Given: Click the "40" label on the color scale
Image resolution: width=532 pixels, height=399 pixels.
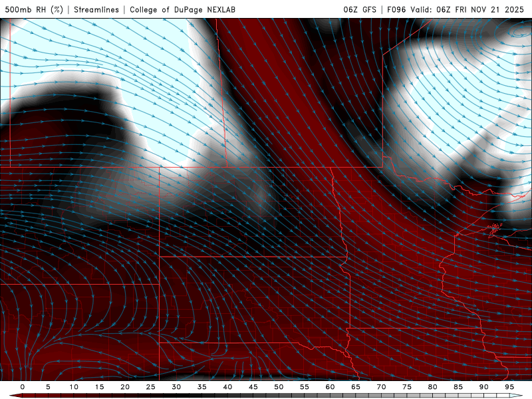Looking at the screenshot, I should tap(227, 387).
